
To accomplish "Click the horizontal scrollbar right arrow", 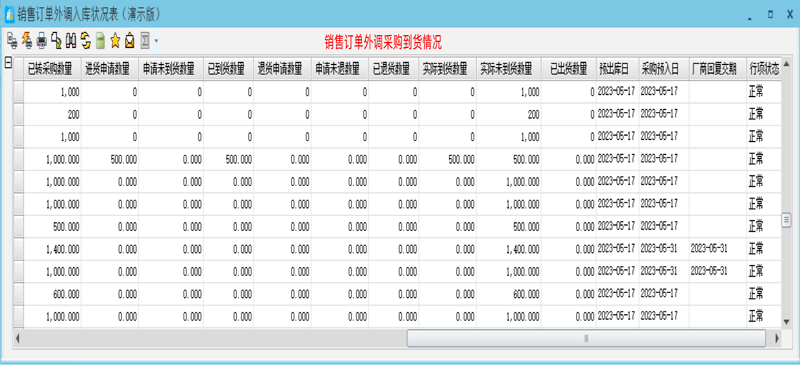I will (x=777, y=338).
